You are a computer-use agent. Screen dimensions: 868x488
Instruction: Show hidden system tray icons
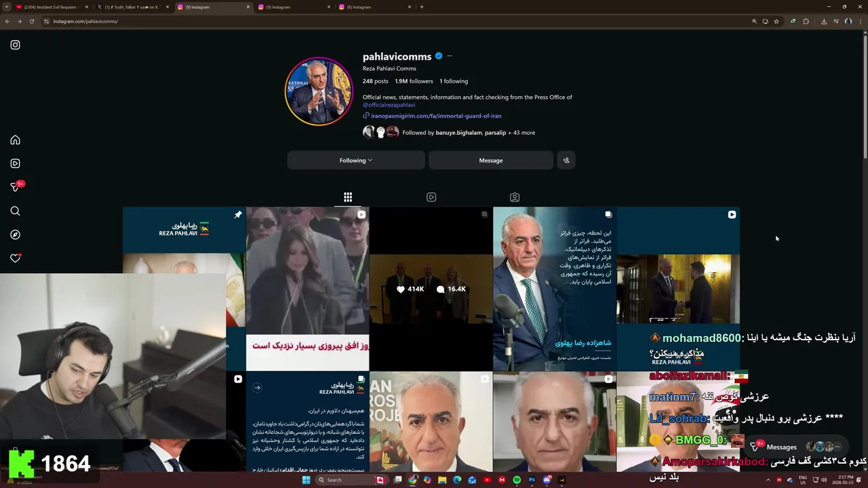point(768,480)
